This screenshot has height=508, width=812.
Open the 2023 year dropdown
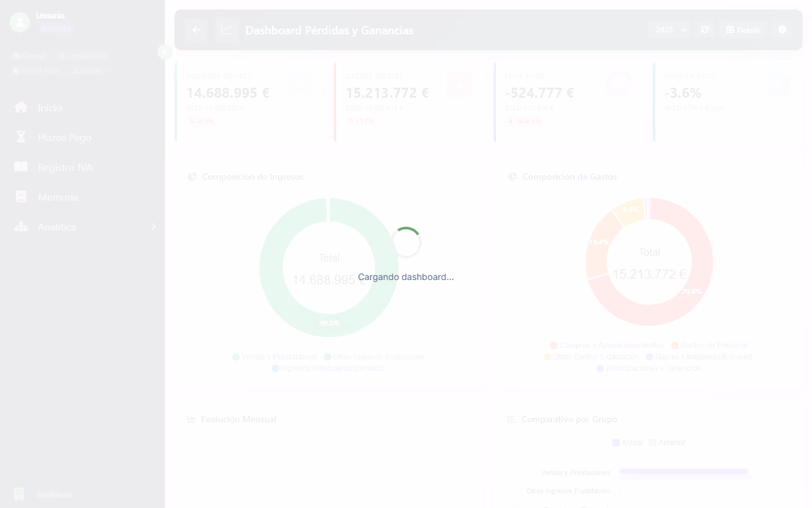tap(669, 30)
